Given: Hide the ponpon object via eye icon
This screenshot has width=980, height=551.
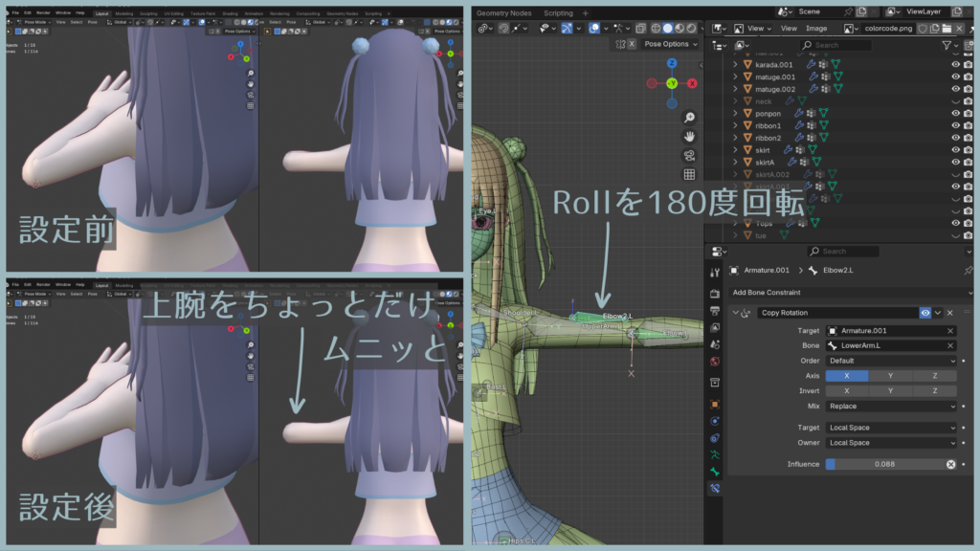Looking at the screenshot, I should 955,113.
